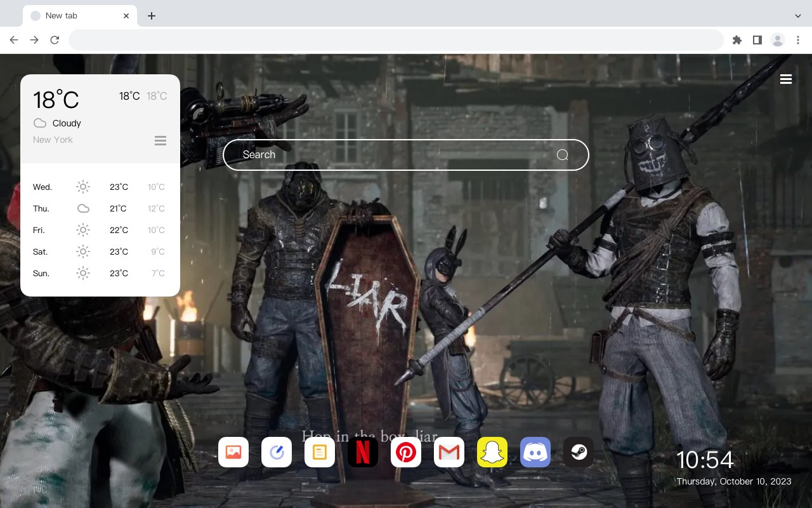Screen dimensions: 812x508
Task: Open the Chrome profile avatar
Action: click(778, 40)
